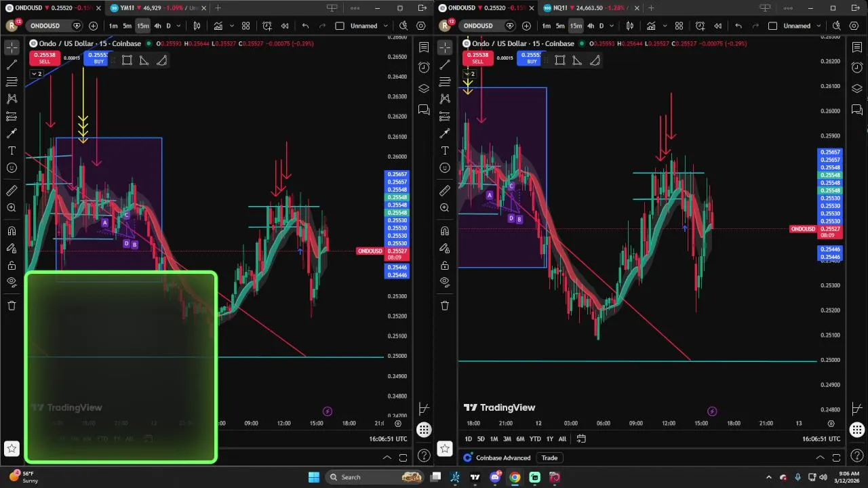Expand bottom panel chevron in right window
The height and width of the screenshot is (488, 868).
820,457
